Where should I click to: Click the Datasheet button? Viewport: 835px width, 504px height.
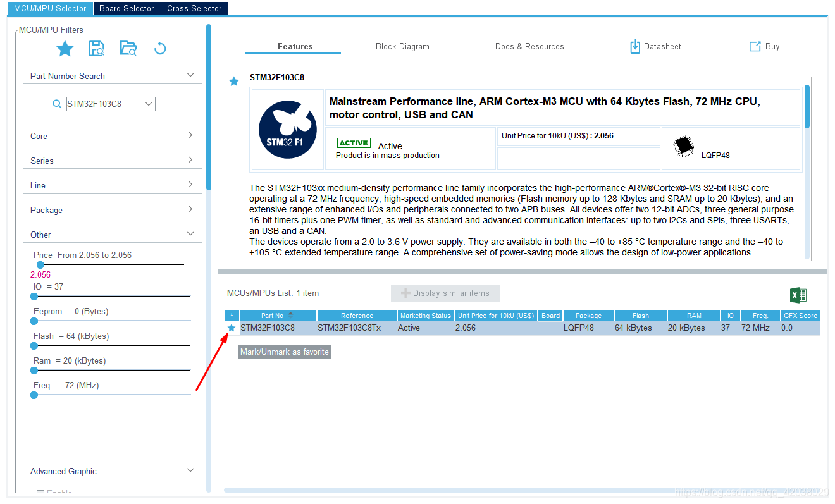655,46
